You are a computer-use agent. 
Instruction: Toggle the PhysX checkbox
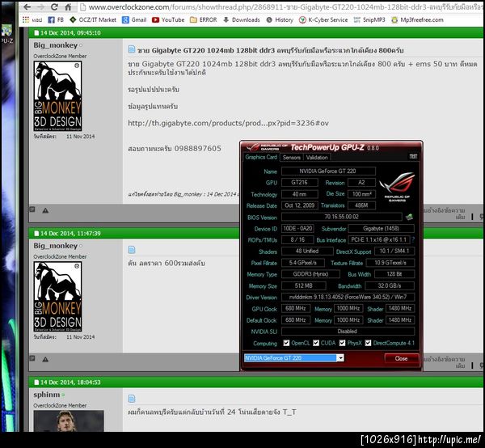click(x=342, y=343)
